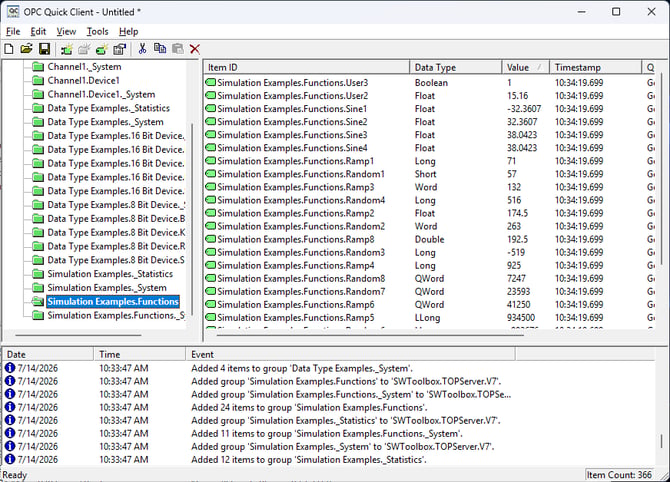Open the Tools menu

97,32
